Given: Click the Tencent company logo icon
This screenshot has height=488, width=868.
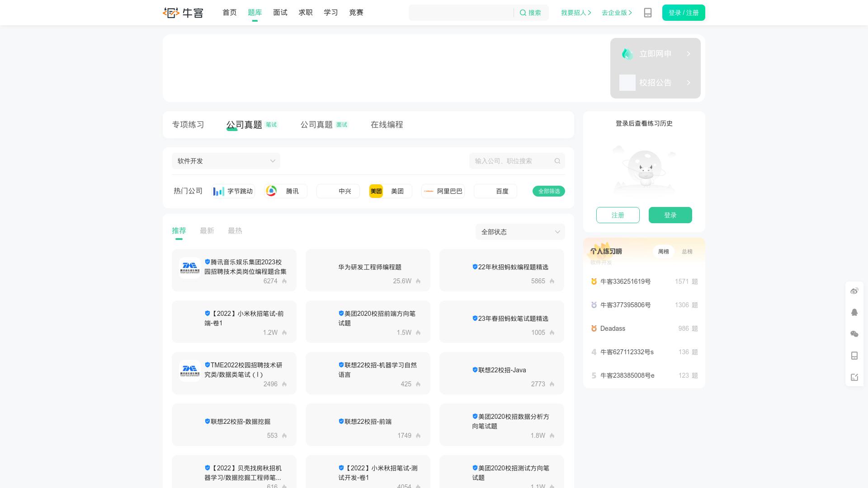Looking at the screenshot, I should (271, 191).
